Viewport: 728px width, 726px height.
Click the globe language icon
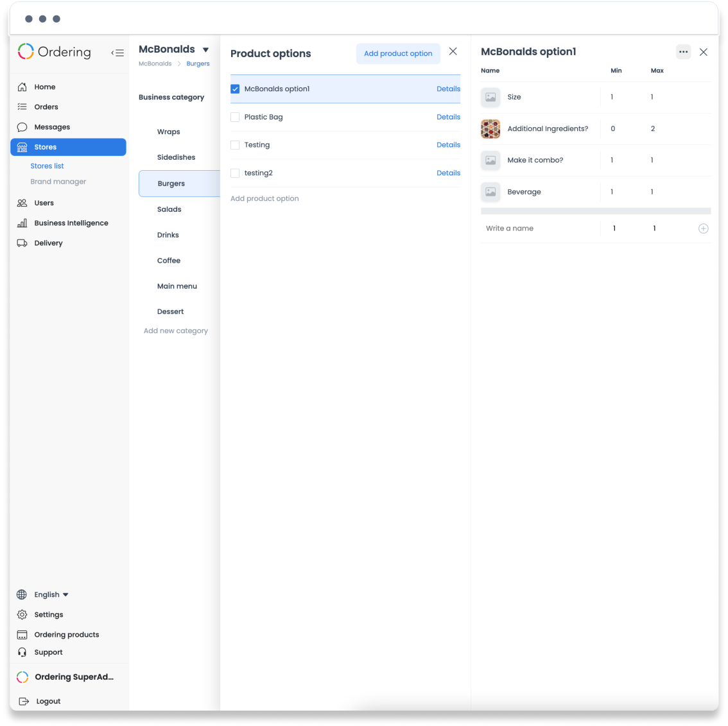coord(22,594)
